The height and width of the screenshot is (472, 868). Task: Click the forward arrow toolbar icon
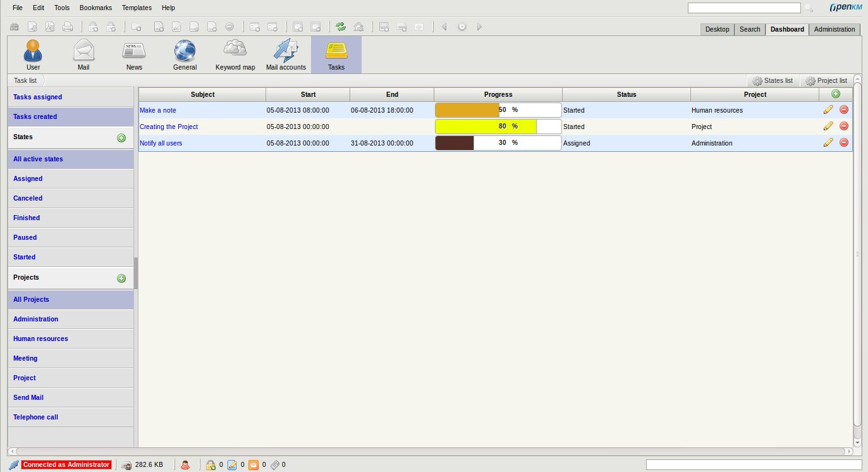[x=479, y=27]
